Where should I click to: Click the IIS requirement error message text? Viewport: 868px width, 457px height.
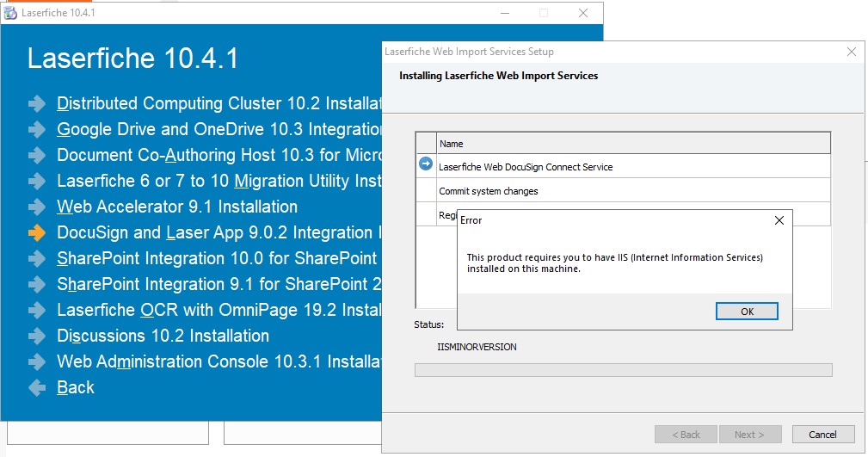click(614, 263)
